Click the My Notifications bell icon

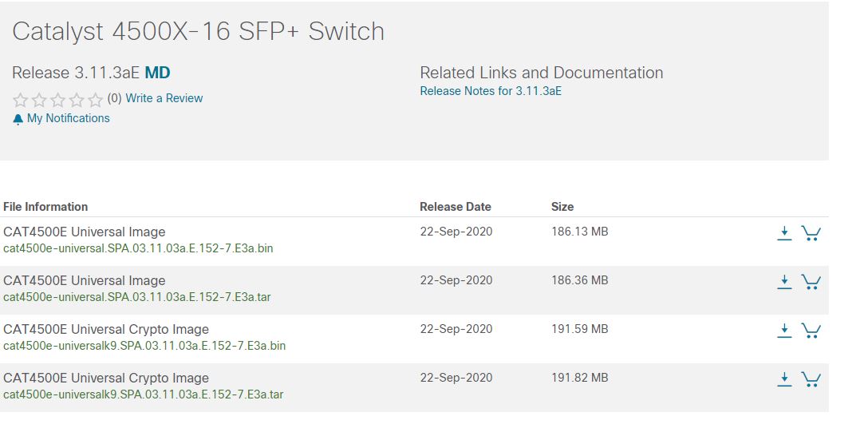[18, 119]
